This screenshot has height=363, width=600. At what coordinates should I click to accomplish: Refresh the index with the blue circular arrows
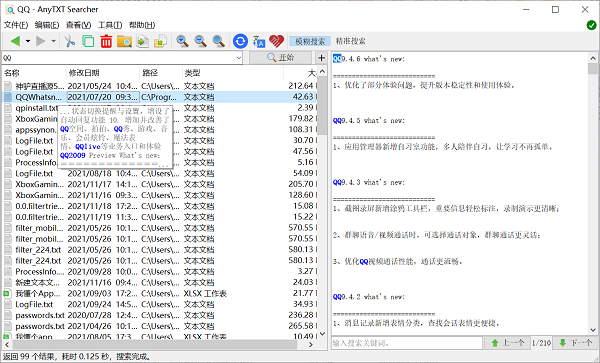point(240,41)
